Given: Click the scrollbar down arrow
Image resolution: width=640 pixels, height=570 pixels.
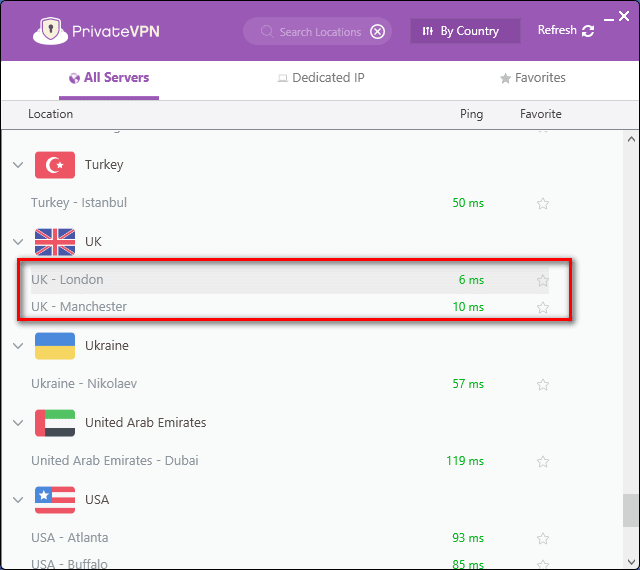Looking at the screenshot, I should pyautogui.click(x=631, y=562).
